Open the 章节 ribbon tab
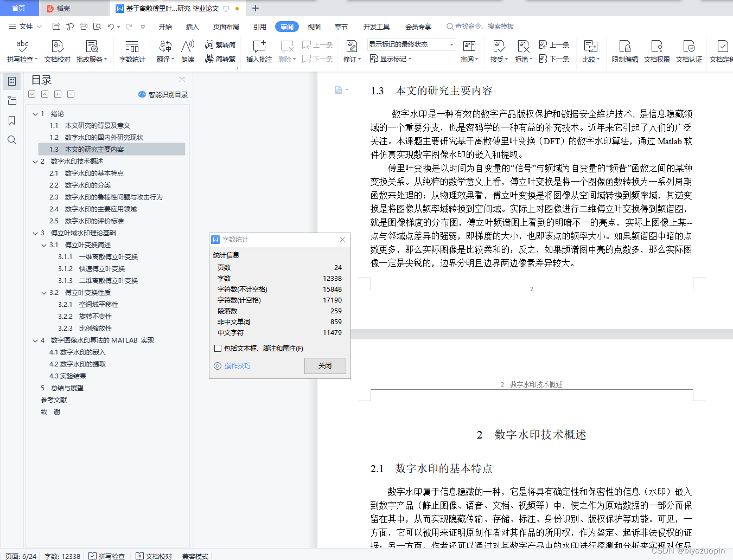The width and height of the screenshot is (733, 560). (341, 27)
